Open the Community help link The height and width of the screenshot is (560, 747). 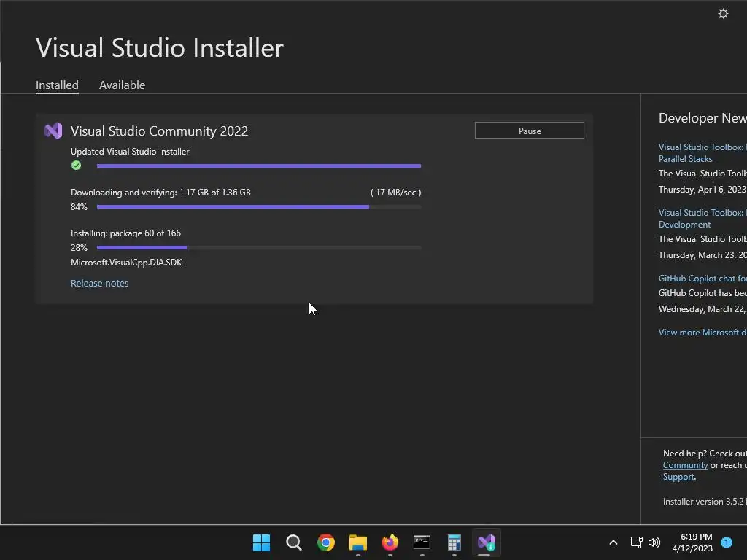[x=685, y=465]
